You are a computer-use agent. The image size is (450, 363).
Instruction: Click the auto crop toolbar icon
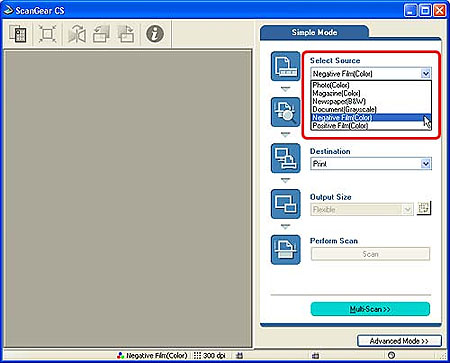click(47, 34)
